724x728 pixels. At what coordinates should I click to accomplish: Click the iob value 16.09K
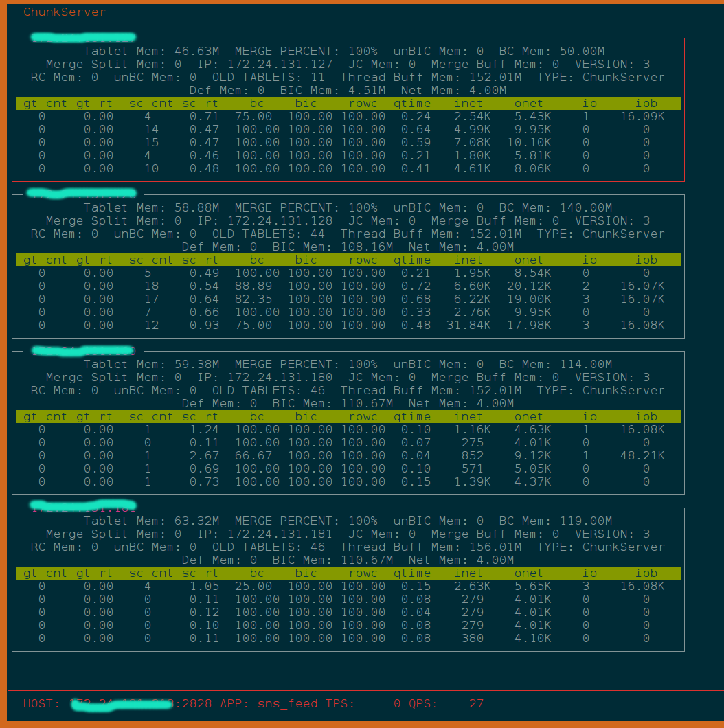(x=643, y=117)
